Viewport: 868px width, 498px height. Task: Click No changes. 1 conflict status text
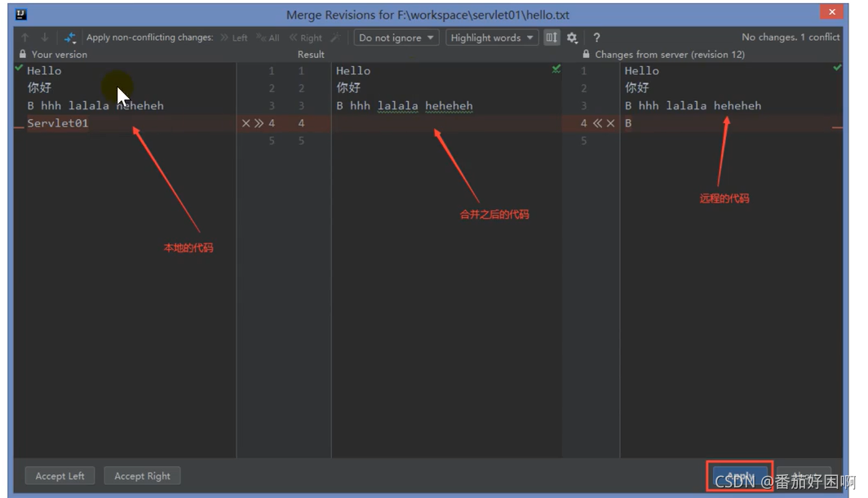tap(790, 37)
